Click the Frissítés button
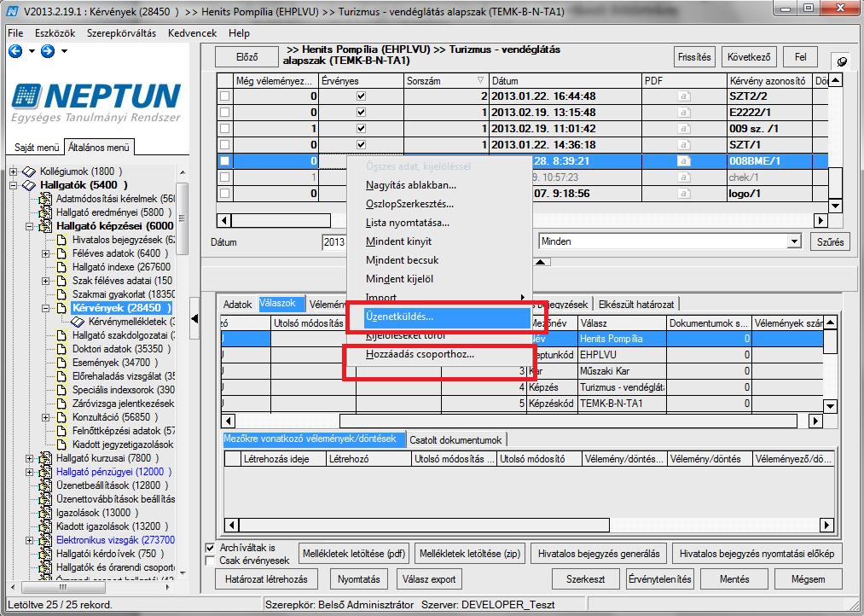 click(694, 57)
